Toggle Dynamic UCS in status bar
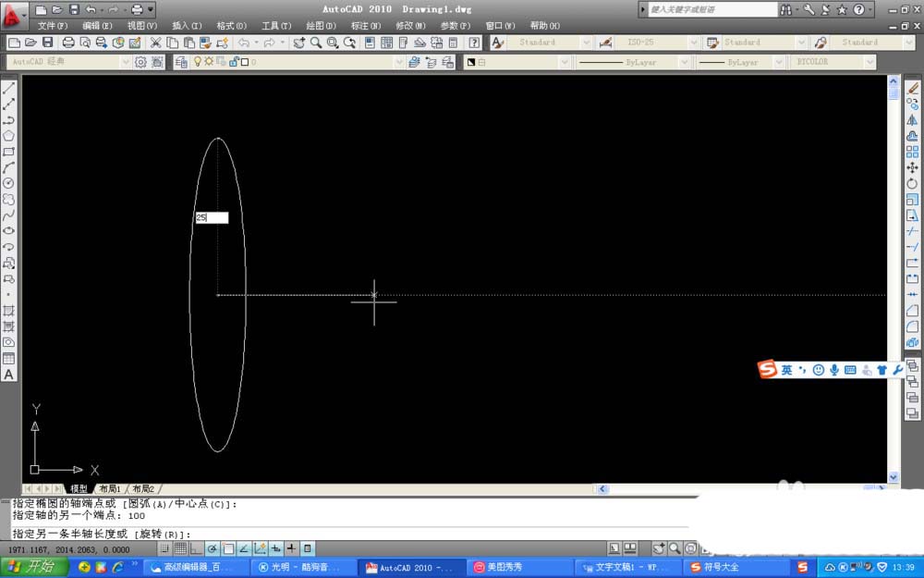The image size is (924, 578). coord(260,549)
